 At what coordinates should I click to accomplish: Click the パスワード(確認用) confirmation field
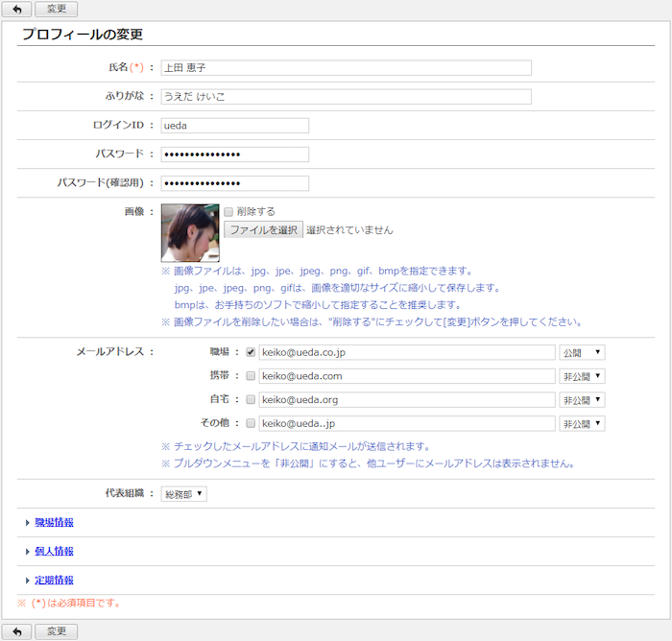coord(234,183)
